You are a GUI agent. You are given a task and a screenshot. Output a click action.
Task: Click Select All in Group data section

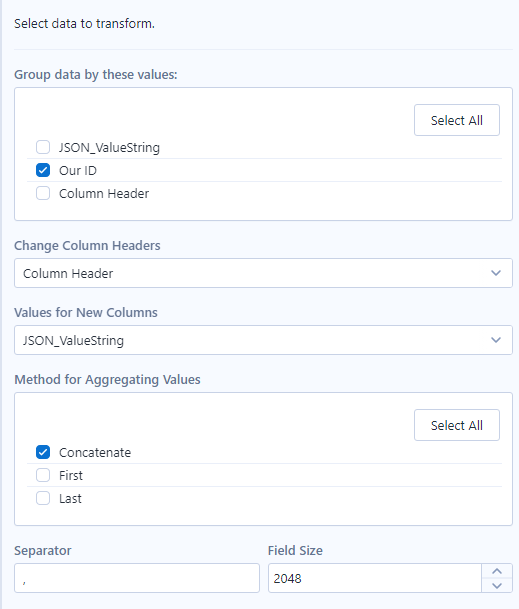(x=456, y=120)
